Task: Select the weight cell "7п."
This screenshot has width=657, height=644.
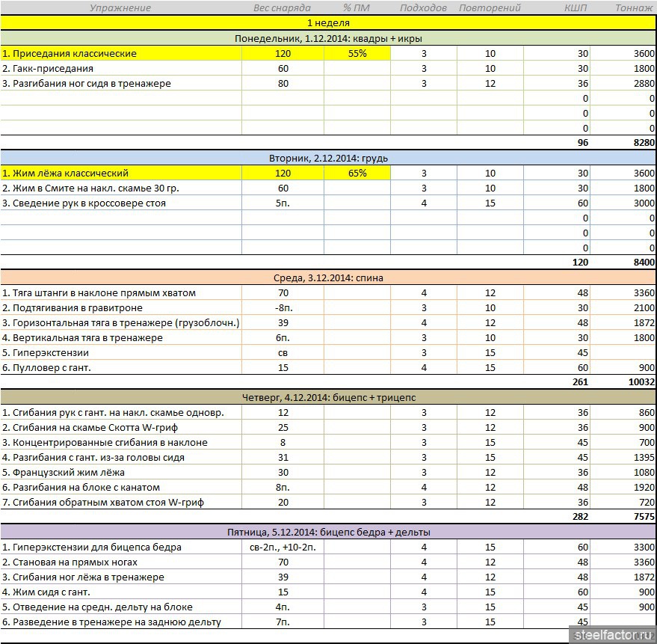Action: click(283, 622)
